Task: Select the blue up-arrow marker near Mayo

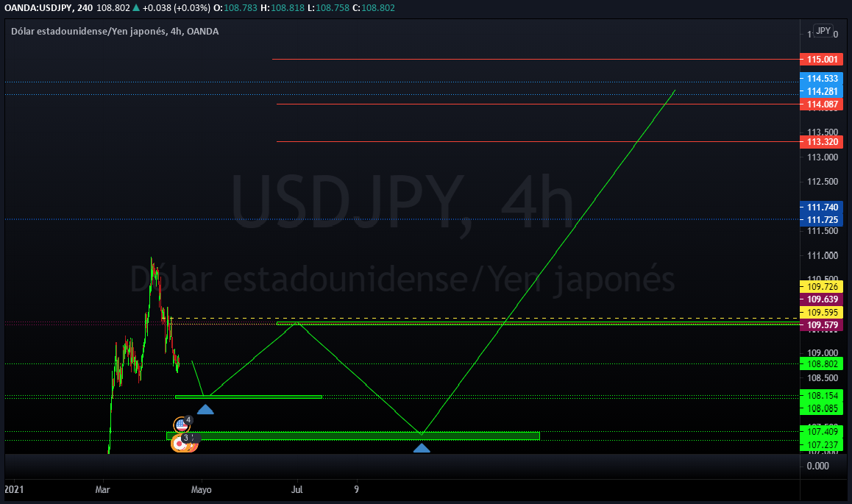Action: tap(205, 410)
